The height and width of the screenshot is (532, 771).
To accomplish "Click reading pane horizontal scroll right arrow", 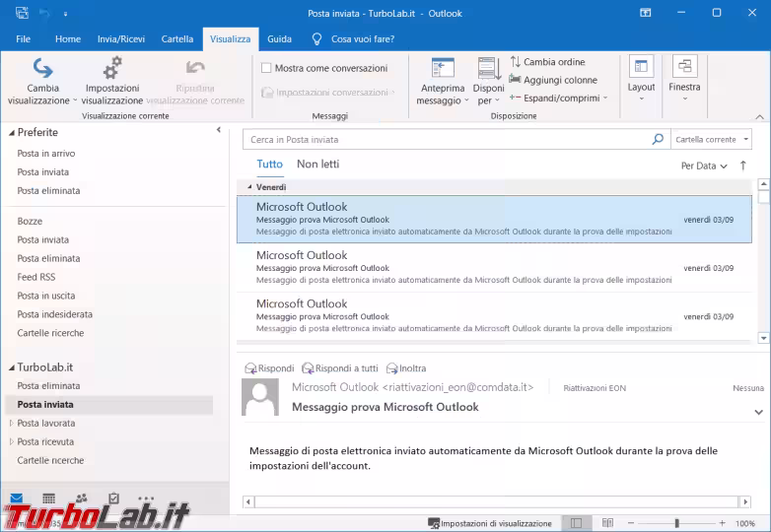I will point(745,501).
